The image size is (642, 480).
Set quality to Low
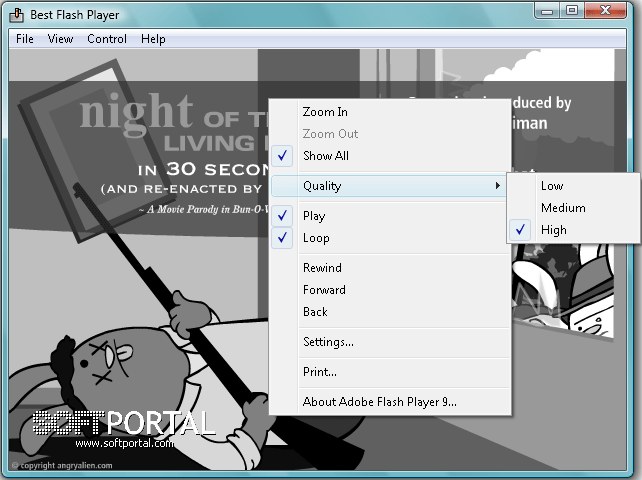point(573,186)
